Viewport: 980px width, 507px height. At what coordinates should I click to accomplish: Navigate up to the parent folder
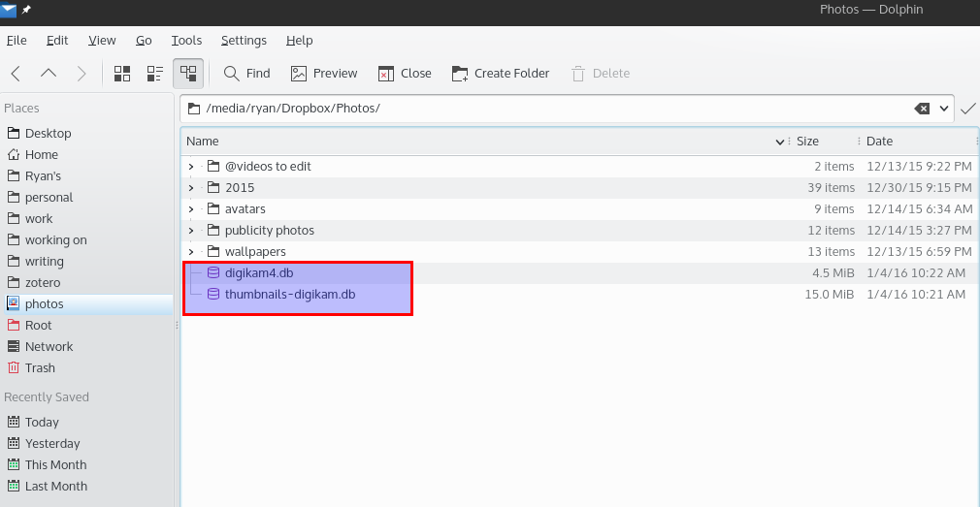(49, 74)
